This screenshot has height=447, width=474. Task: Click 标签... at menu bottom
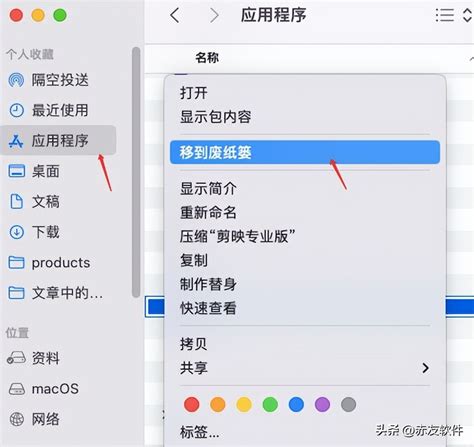199,432
